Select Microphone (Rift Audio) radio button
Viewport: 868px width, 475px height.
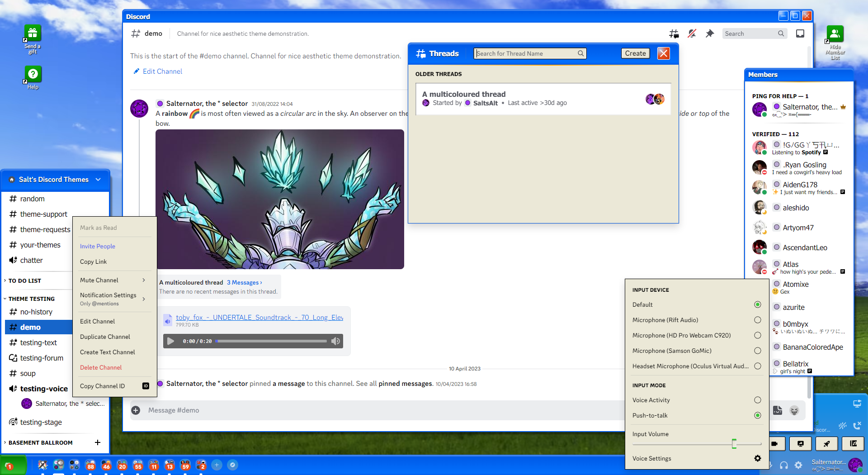(758, 320)
